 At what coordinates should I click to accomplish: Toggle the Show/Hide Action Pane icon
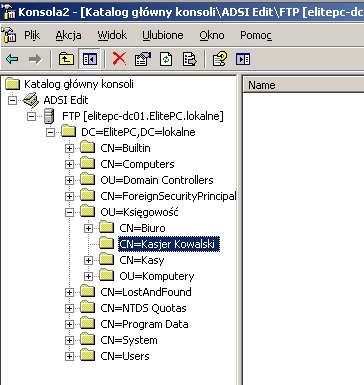tap(243, 59)
